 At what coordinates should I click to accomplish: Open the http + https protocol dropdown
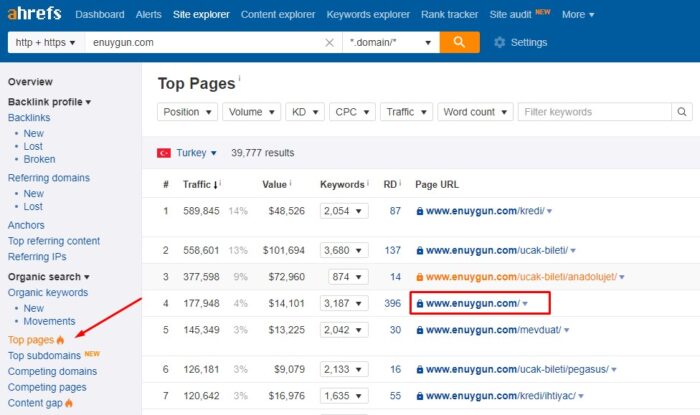pos(46,42)
